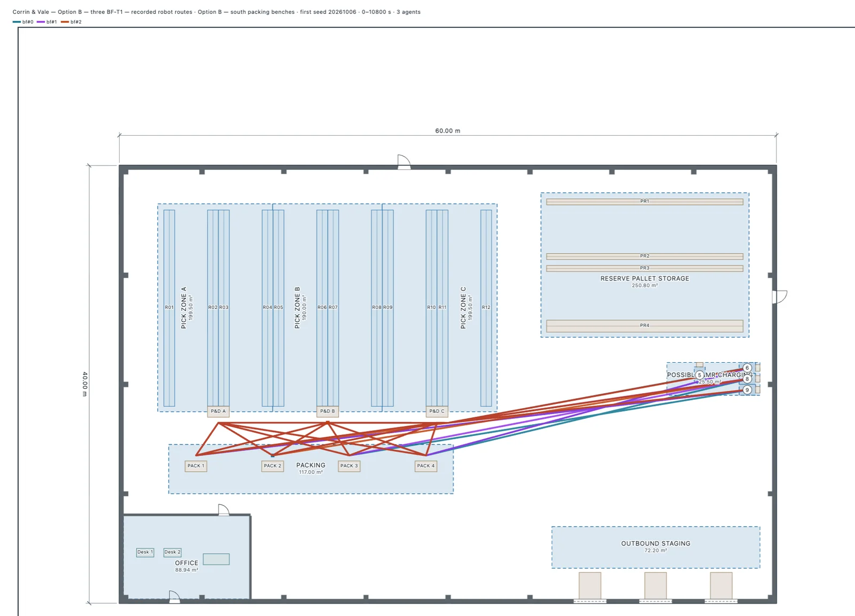Viewport: 855px width, 616px height.
Task: Select the PACK 4 bench
Action: 426,466
